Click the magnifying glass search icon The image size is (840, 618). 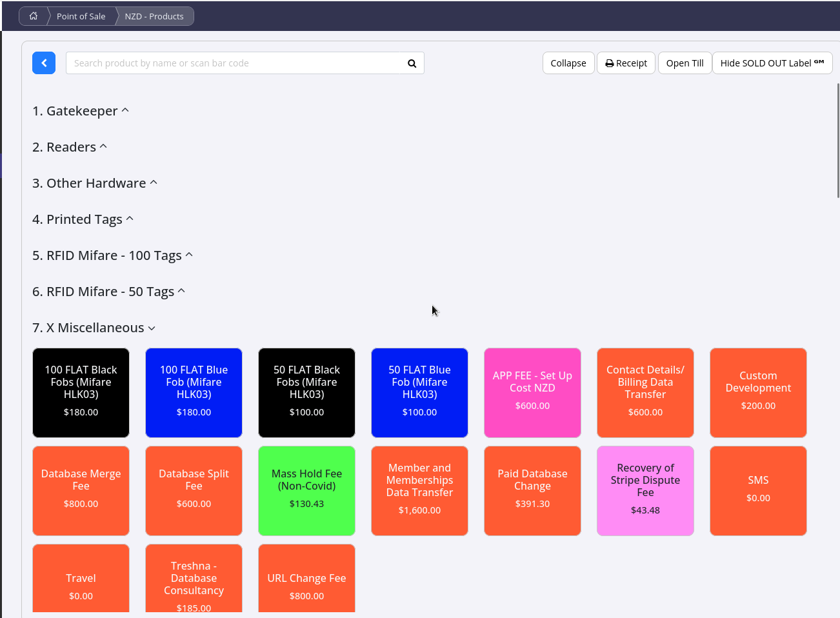pos(412,63)
